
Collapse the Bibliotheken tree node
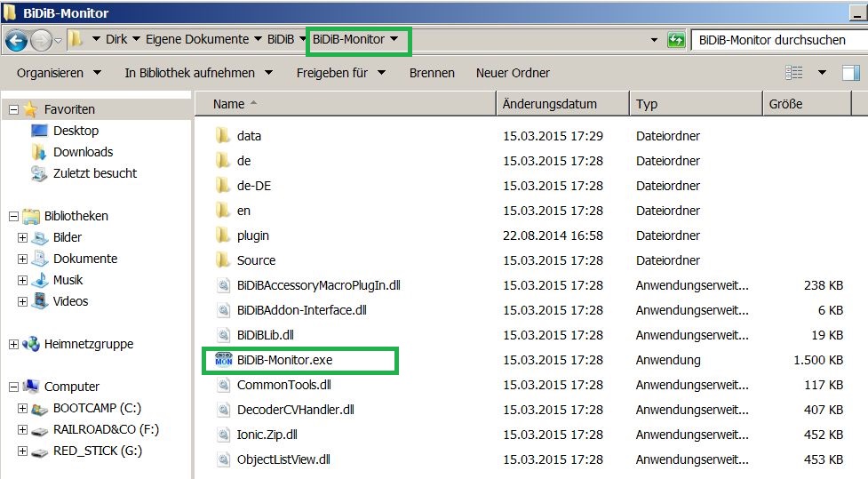14,217
